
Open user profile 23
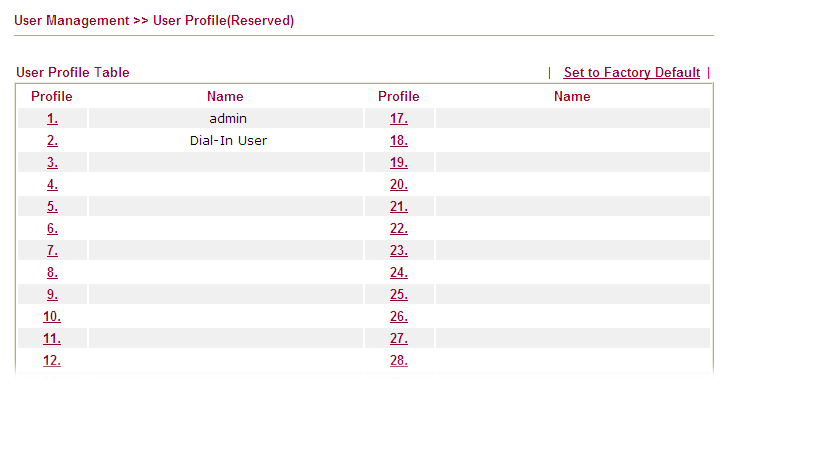tap(399, 251)
